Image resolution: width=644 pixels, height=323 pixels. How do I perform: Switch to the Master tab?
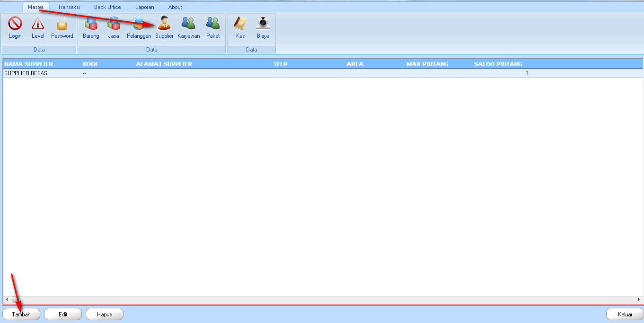(35, 7)
